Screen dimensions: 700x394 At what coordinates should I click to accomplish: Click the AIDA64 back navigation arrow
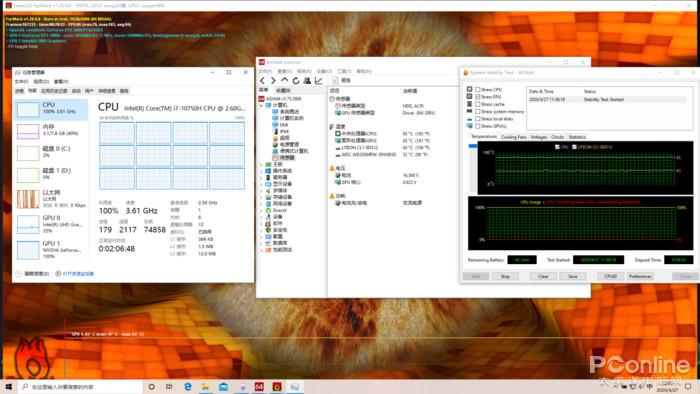point(262,81)
